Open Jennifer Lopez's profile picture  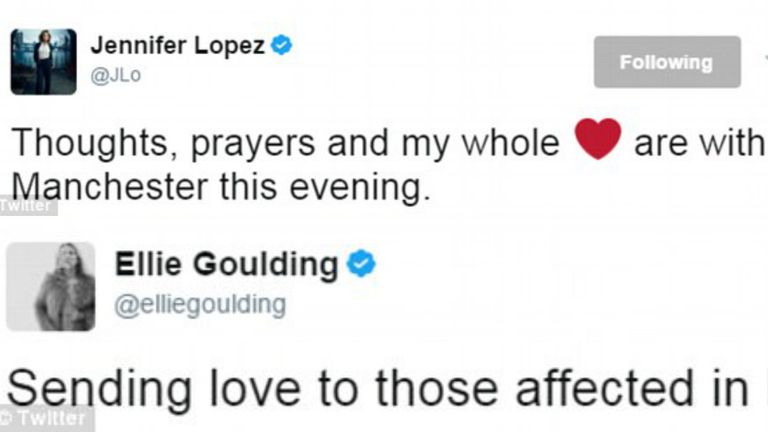click(43, 62)
